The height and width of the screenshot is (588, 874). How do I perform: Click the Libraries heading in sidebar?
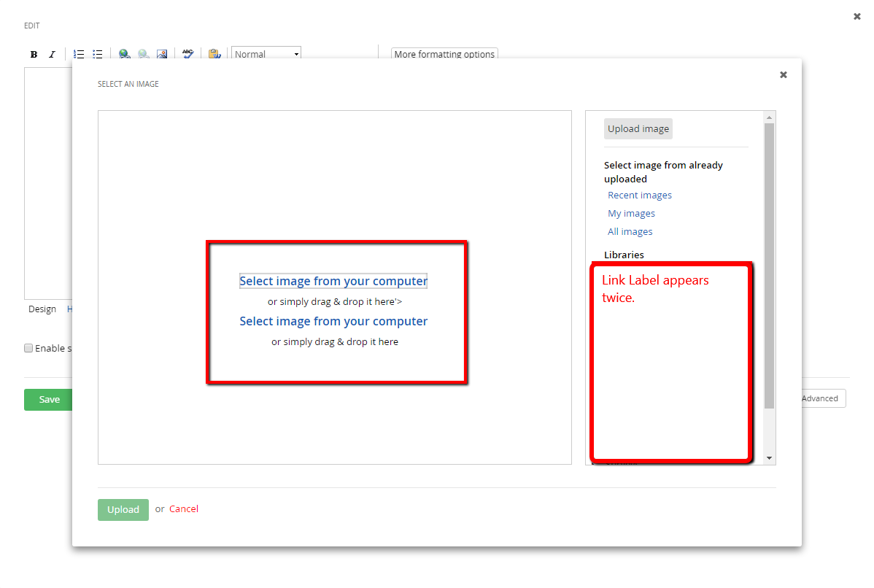click(x=624, y=255)
